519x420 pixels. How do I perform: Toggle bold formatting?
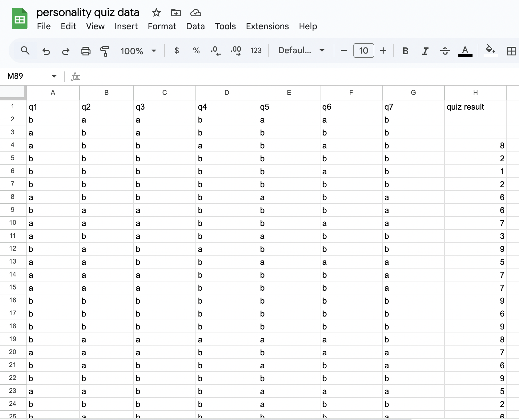coord(405,51)
